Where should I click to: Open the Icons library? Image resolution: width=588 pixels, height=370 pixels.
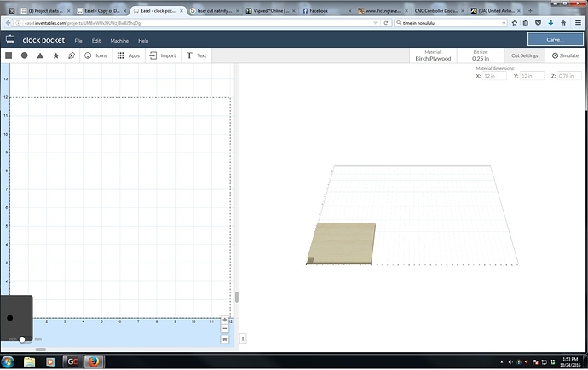(x=95, y=55)
